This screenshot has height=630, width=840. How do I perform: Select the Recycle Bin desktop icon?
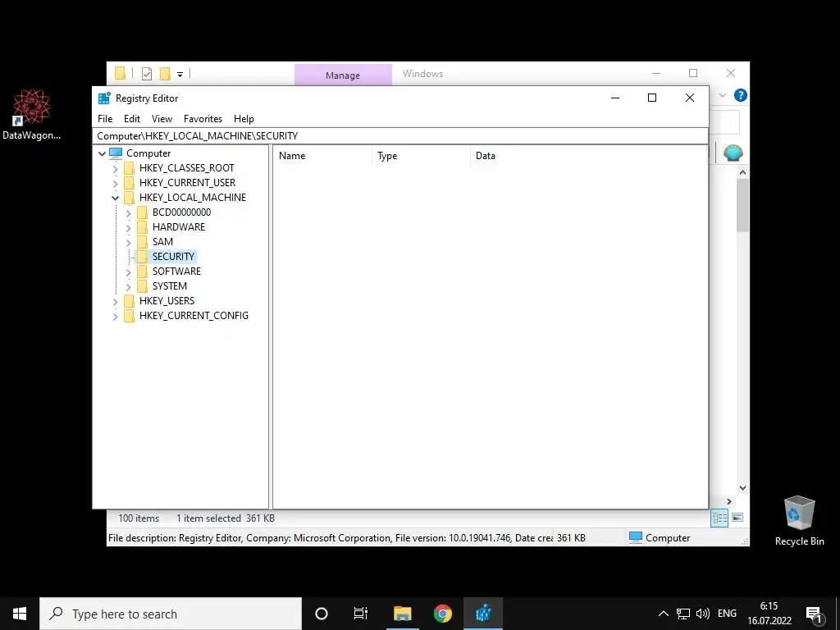click(x=799, y=513)
